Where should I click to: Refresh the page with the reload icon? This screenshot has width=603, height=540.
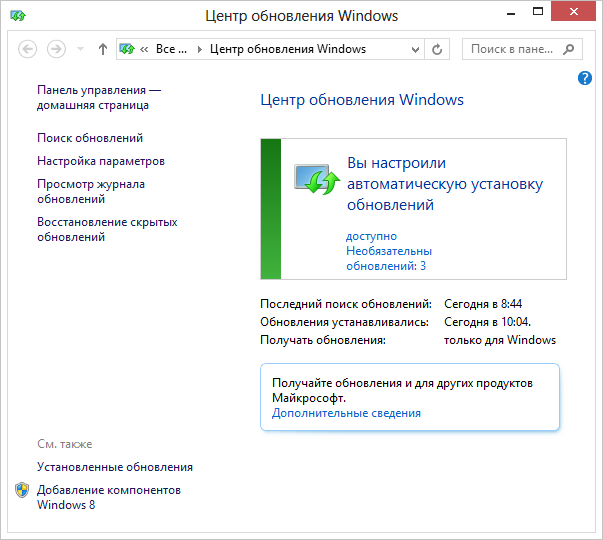click(437, 49)
